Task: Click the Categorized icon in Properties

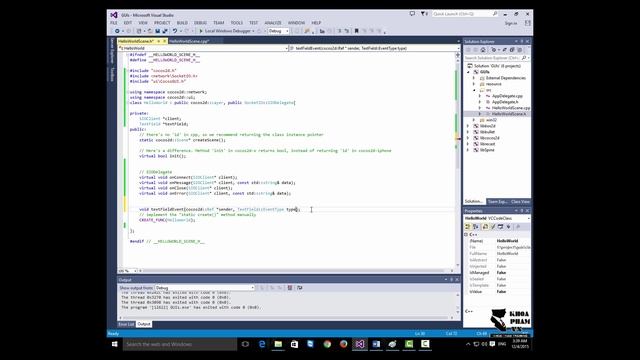Action: (468, 227)
